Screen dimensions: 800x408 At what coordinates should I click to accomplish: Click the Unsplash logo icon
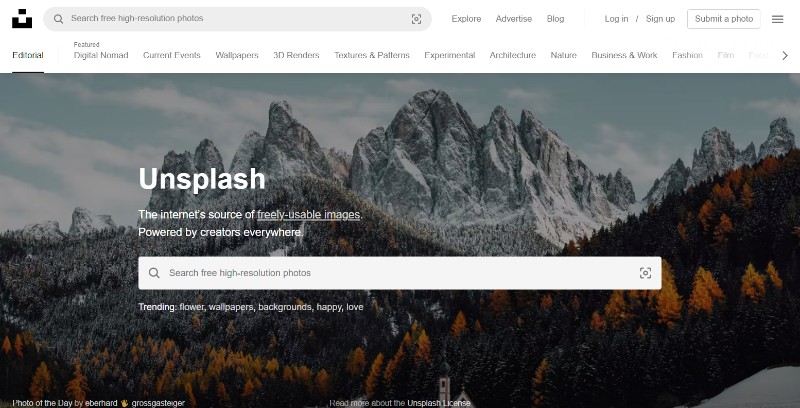click(22, 18)
